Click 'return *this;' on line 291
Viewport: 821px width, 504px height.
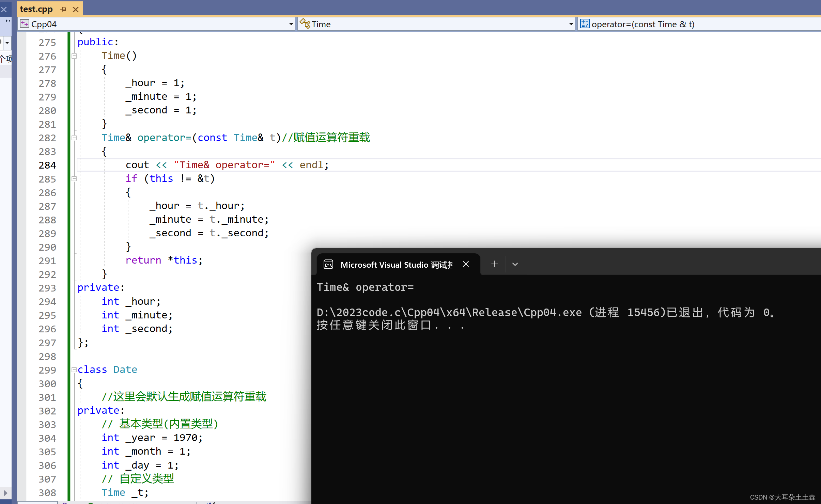coord(164,260)
